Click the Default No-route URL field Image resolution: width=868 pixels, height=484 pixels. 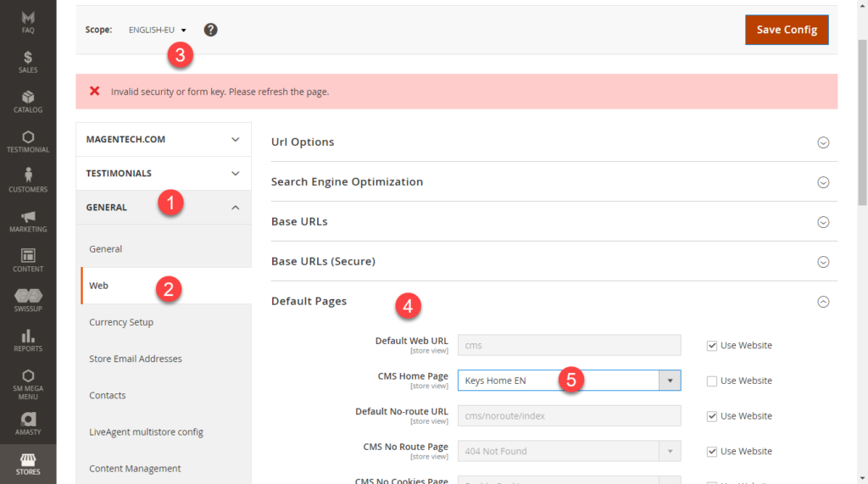569,415
